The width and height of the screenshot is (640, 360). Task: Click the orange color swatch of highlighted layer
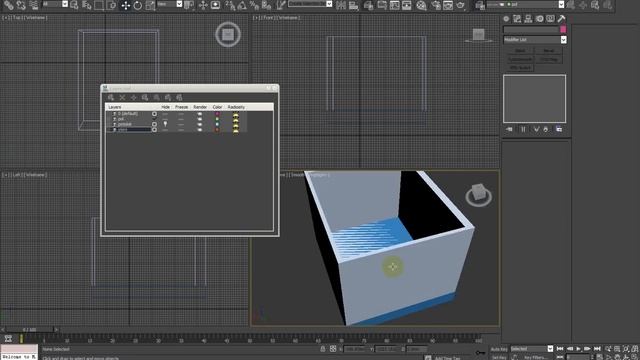pos(217,129)
